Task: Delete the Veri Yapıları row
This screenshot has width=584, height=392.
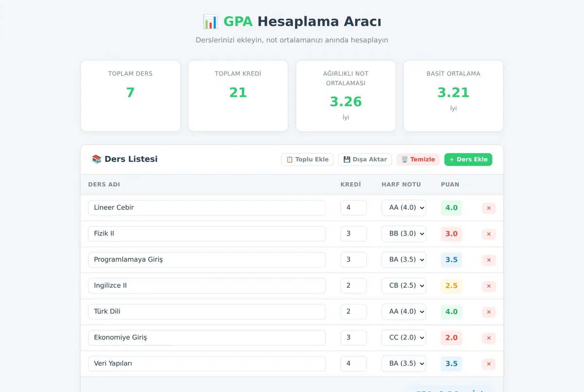Action: (x=489, y=364)
